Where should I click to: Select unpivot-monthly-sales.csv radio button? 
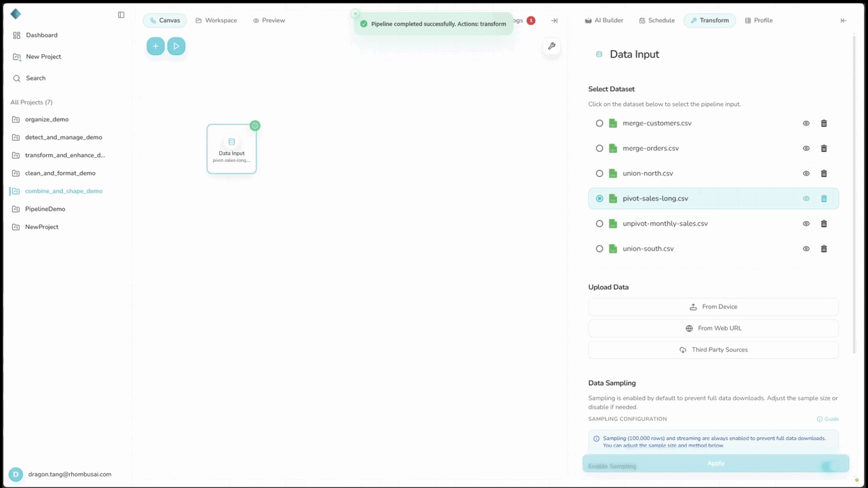click(x=599, y=224)
